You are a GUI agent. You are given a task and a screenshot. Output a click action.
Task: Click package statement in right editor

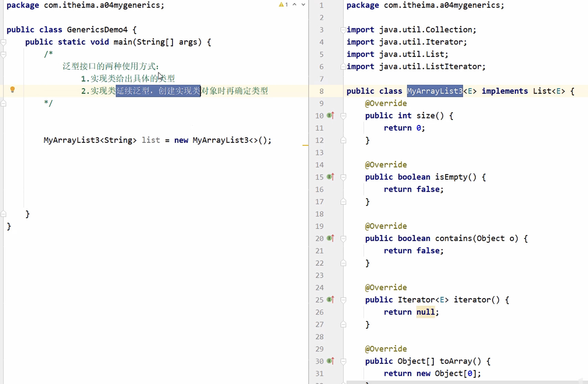(x=425, y=5)
